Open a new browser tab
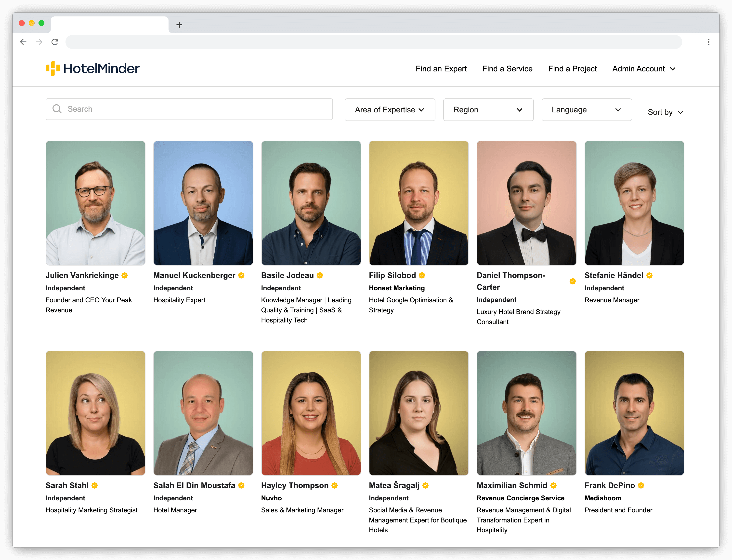 click(179, 25)
